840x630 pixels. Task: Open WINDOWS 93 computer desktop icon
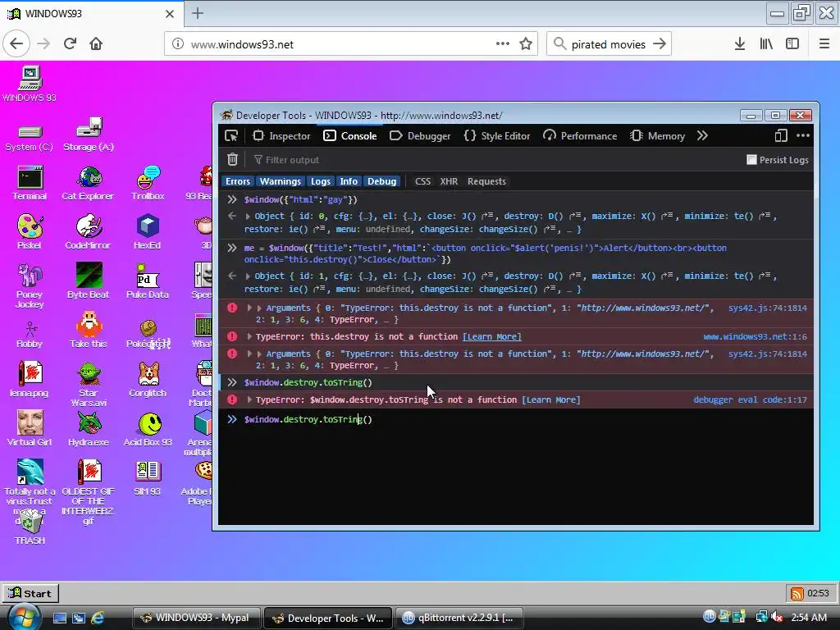30,84
